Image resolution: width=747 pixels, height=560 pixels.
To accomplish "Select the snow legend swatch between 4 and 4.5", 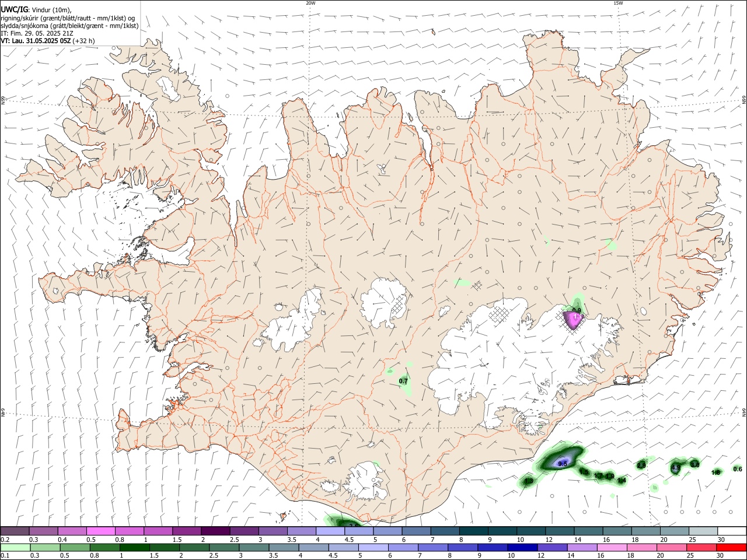I will click(x=330, y=530).
